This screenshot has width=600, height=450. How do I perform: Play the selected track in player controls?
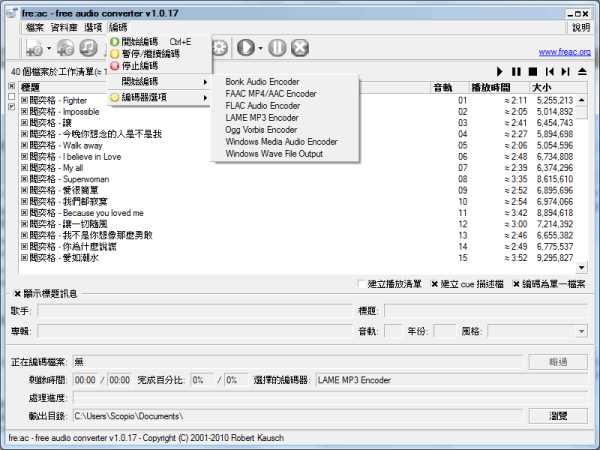[499, 72]
